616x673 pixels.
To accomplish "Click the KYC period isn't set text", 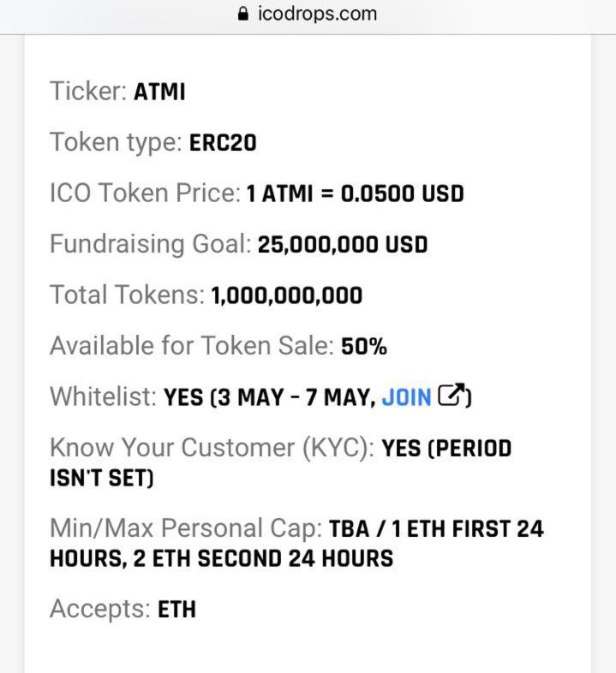I will pos(280,463).
